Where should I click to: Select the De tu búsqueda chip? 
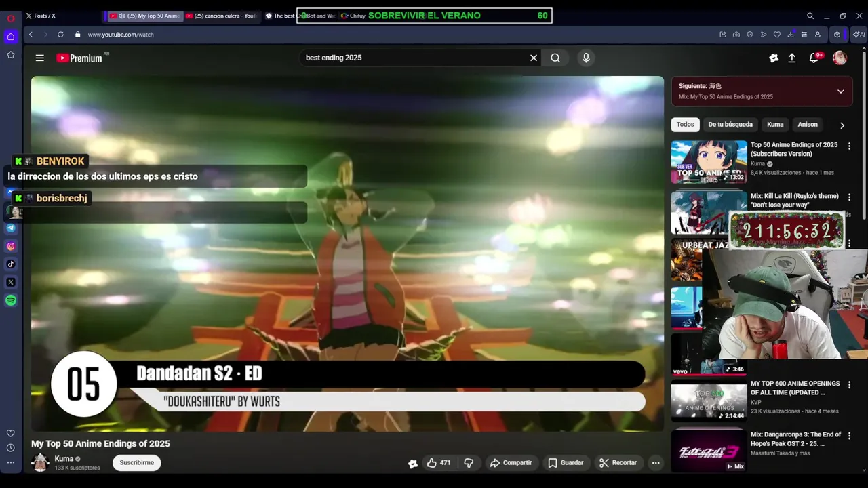pos(730,125)
